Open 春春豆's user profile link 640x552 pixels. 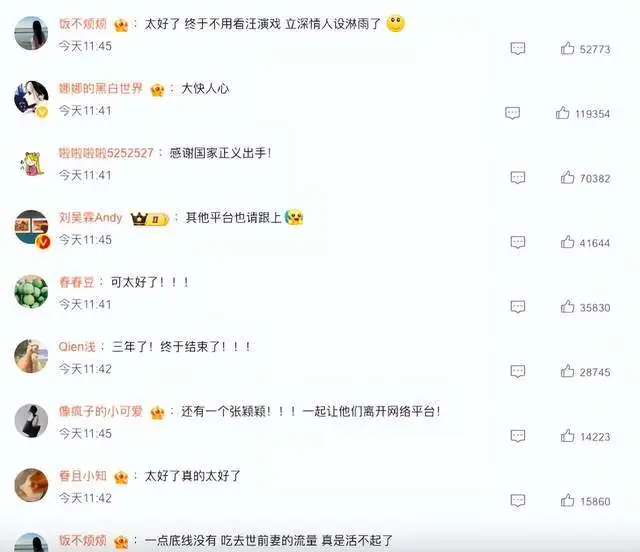pos(77,282)
